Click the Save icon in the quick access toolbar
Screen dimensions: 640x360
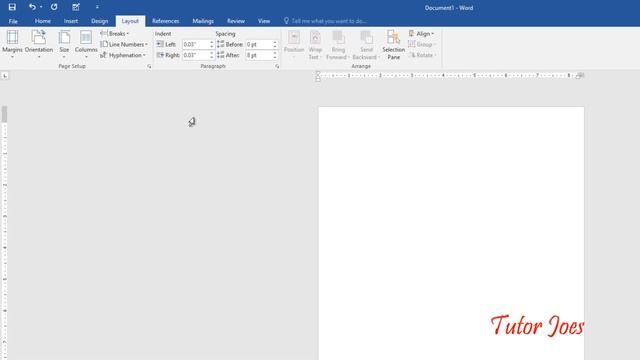coord(12,7)
